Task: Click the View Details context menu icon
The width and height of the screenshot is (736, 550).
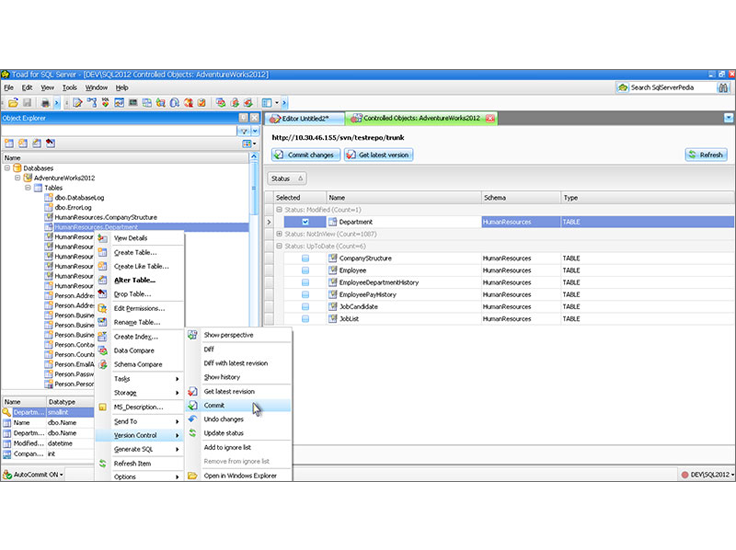Action: 102,238
